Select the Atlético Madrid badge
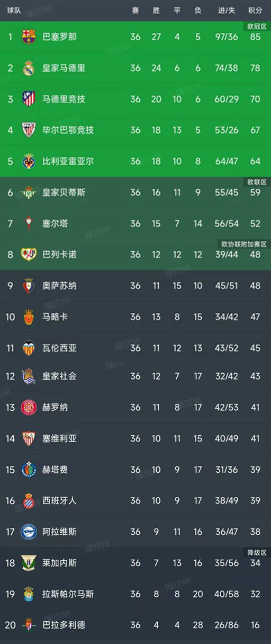271x644 pixels. point(29,99)
